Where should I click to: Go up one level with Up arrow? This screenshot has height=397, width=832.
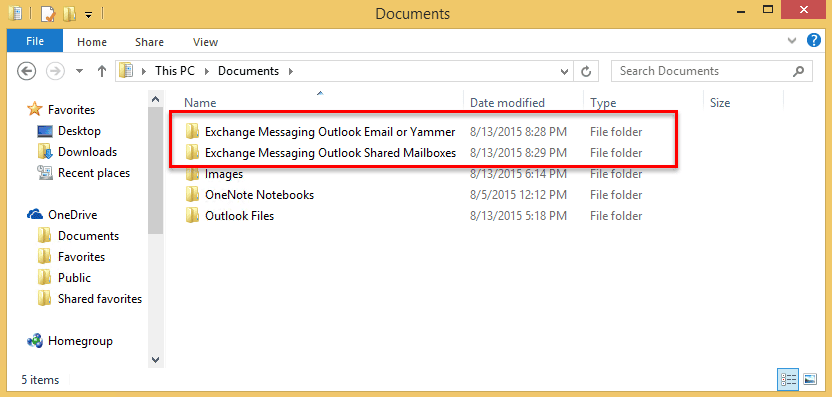coord(102,71)
